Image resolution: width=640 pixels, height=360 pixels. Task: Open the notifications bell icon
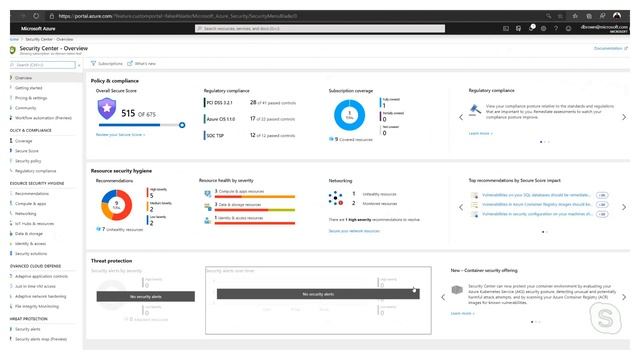(x=531, y=28)
